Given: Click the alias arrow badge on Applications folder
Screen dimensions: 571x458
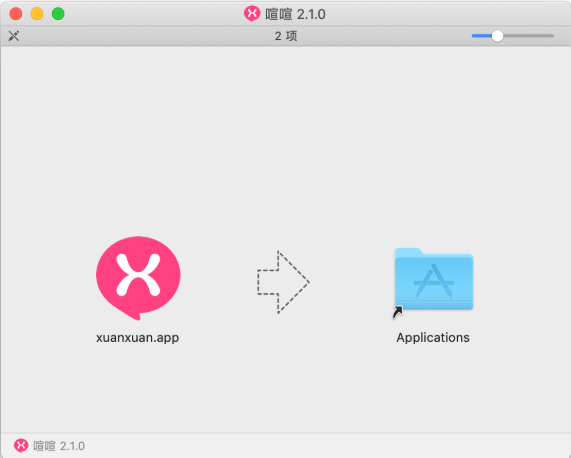Looking at the screenshot, I should pos(398,312).
